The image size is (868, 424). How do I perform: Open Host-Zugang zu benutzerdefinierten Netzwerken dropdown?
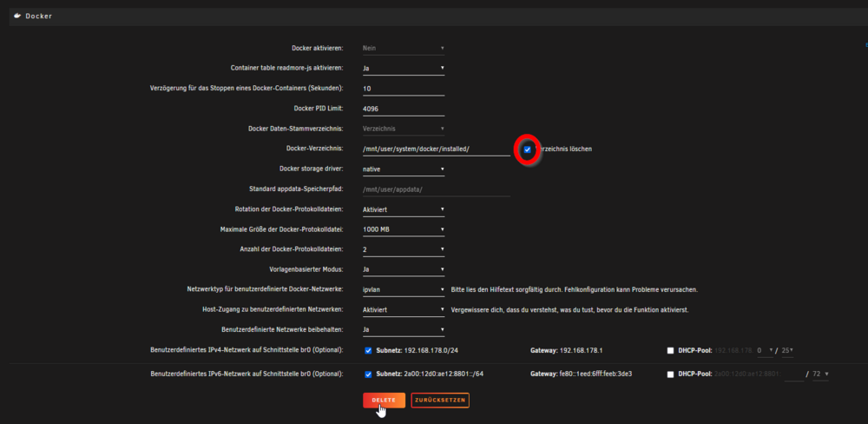404,309
